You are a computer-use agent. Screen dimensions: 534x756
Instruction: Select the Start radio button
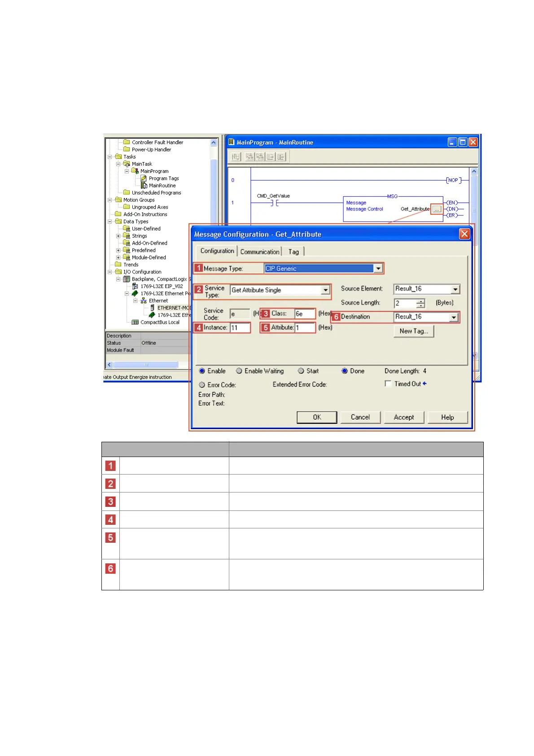(301, 371)
